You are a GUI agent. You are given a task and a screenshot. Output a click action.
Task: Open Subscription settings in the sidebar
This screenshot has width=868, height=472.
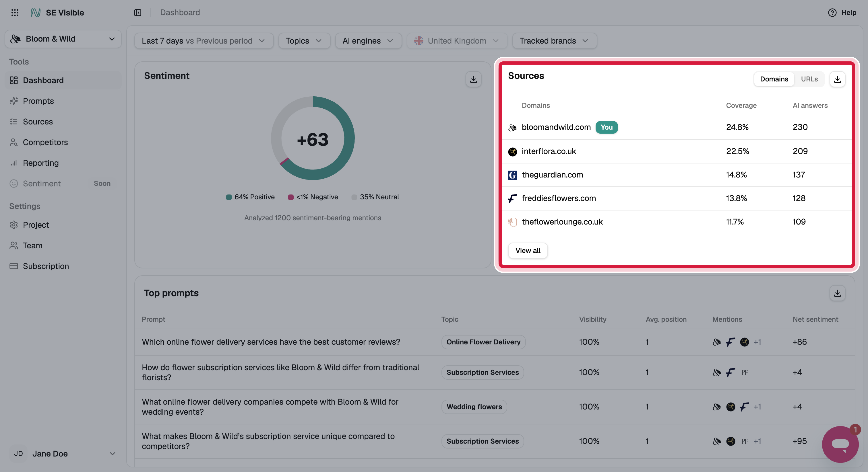[63, 266]
